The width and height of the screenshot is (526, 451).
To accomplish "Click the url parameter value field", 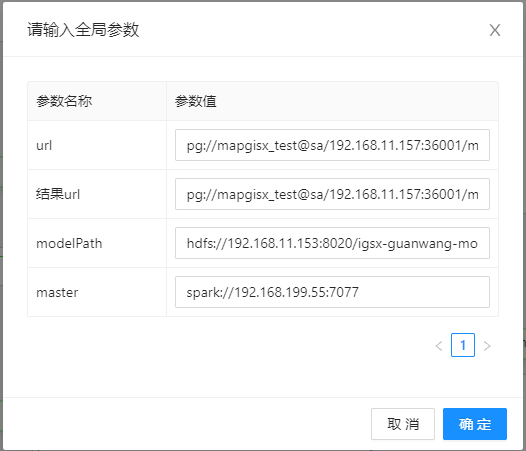I will (332, 145).
